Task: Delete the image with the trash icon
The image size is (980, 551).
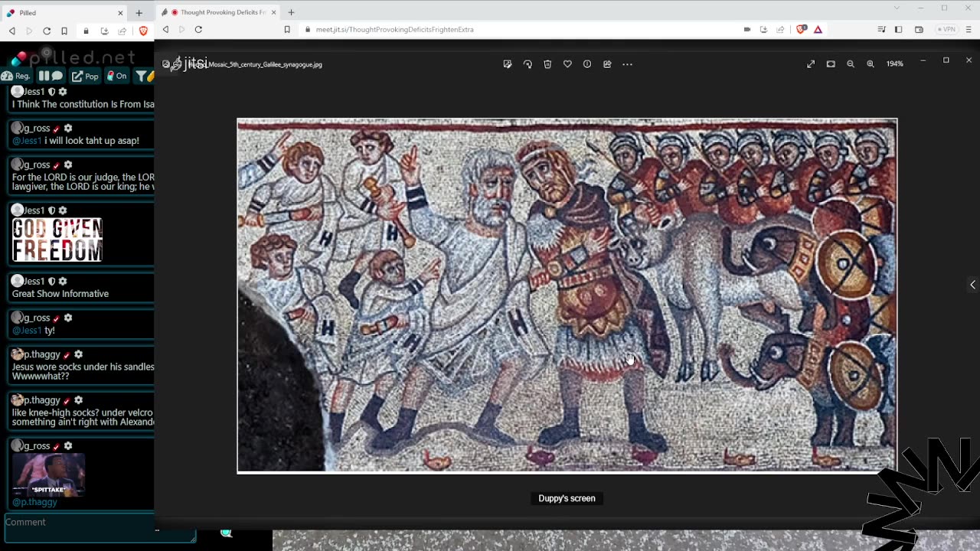Action: click(x=547, y=64)
